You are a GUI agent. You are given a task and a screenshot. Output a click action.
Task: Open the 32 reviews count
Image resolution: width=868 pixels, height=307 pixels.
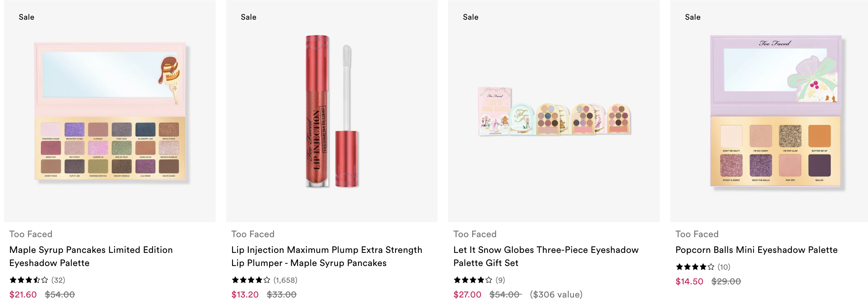point(58,280)
